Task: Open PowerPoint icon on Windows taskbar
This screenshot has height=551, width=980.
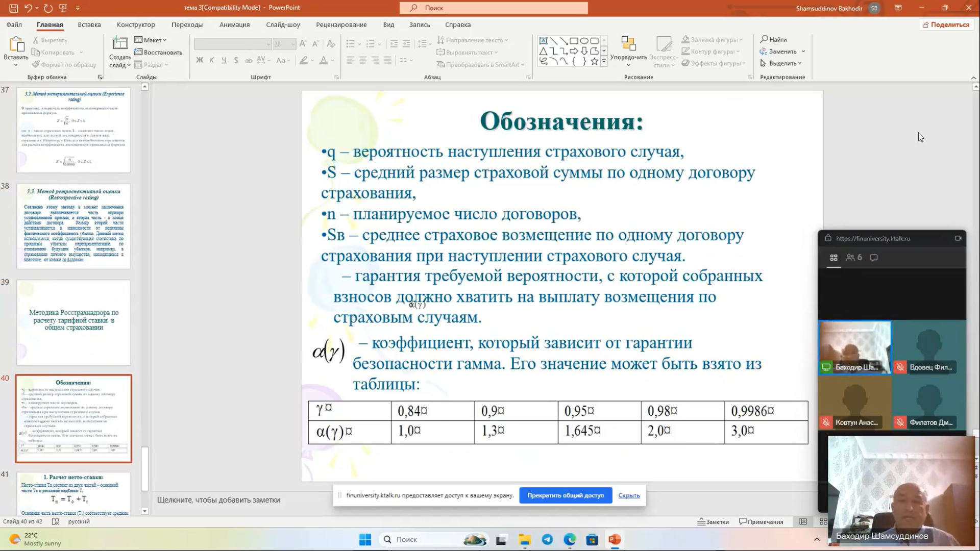Action: [615, 539]
